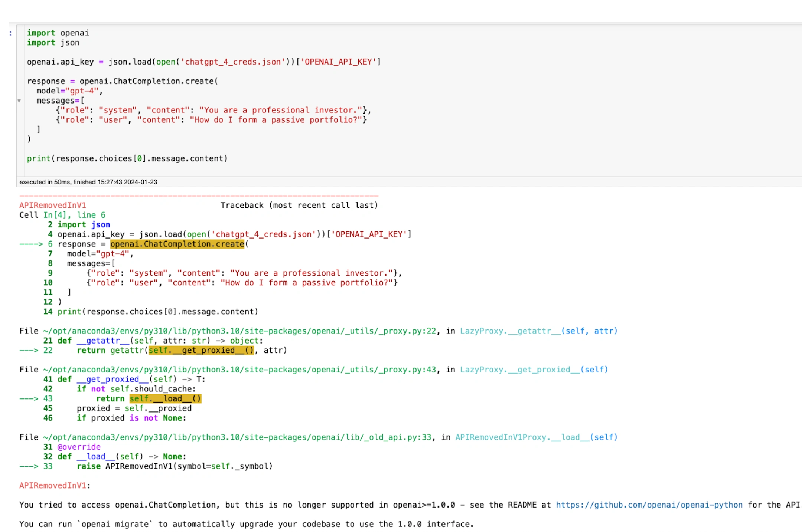Click the _proxy.py:22 file path in the traceback
802x532 pixels.
coord(239,331)
